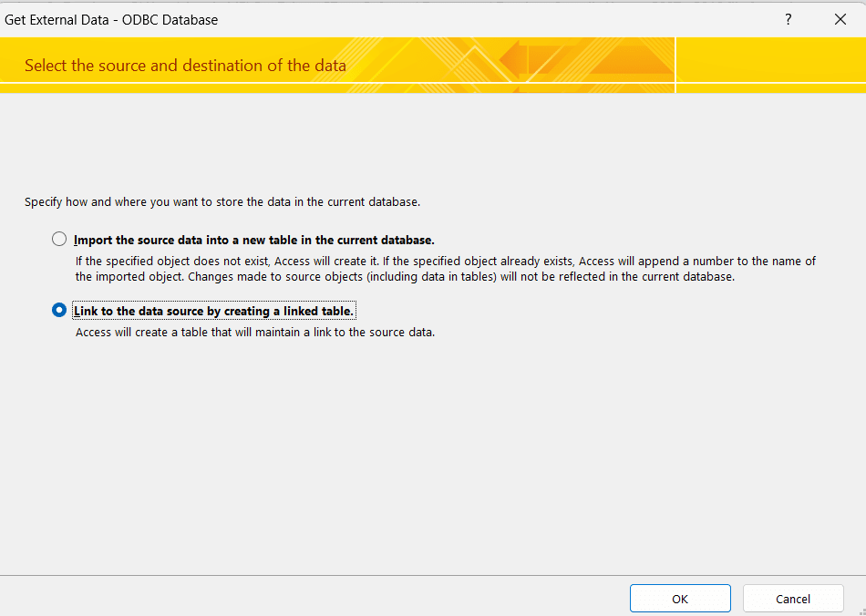The image size is (866, 616).
Task: Select the Link to data source radio button
Action: (59, 311)
